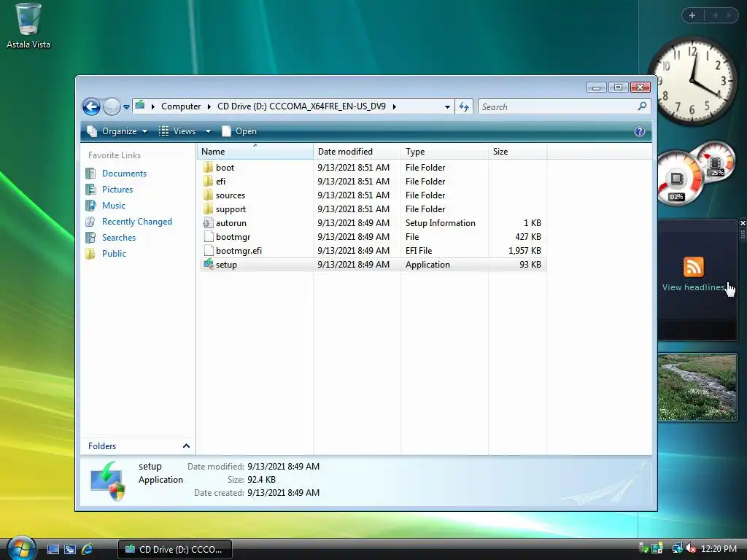Click Switch between windows icon
Image resolution: width=747 pixels, height=560 pixels.
click(70, 549)
